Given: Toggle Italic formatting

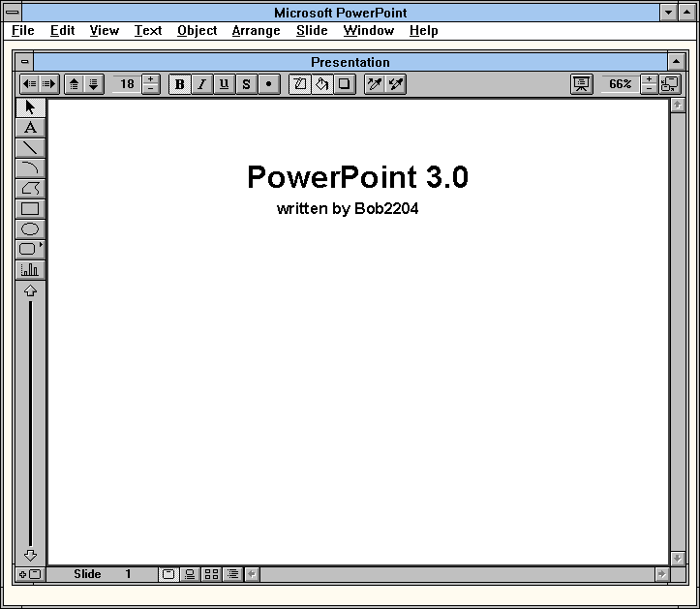Looking at the screenshot, I should pos(201,84).
